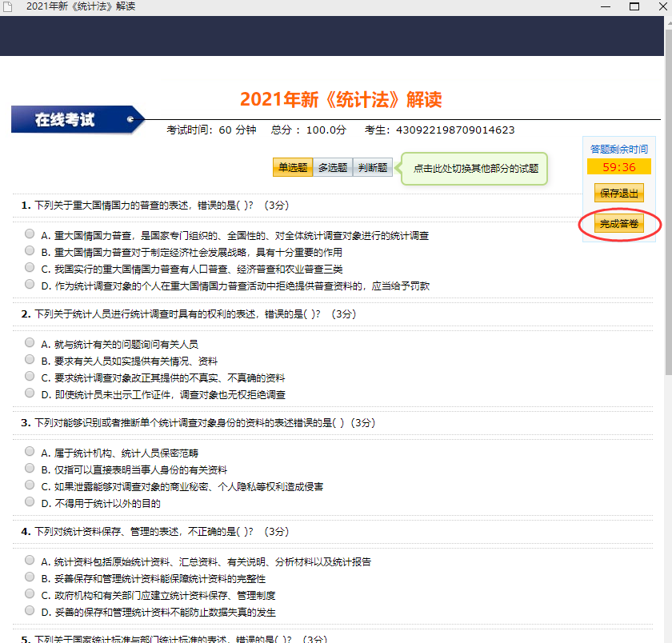
Task: Click the examinee ID 430922198709014623
Action: (x=455, y=130)
